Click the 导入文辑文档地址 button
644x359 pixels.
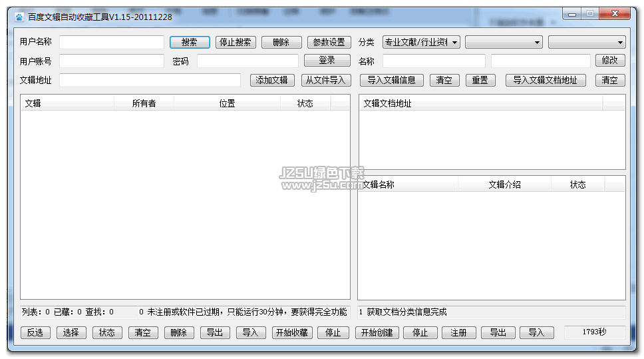546,80
